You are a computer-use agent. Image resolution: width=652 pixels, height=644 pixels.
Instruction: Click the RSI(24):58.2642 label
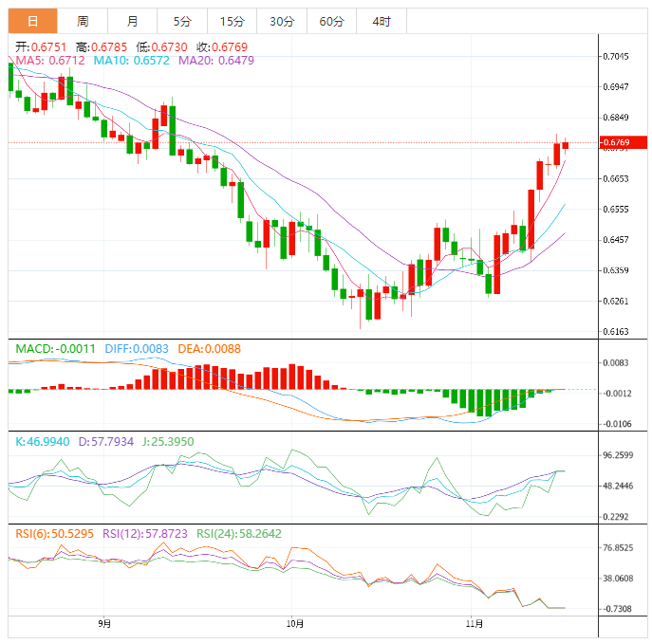coord(239,533)
